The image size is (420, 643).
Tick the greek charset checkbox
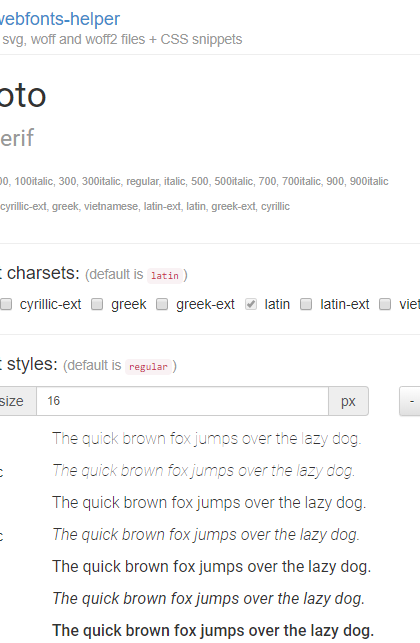click(x=97, y=304)
